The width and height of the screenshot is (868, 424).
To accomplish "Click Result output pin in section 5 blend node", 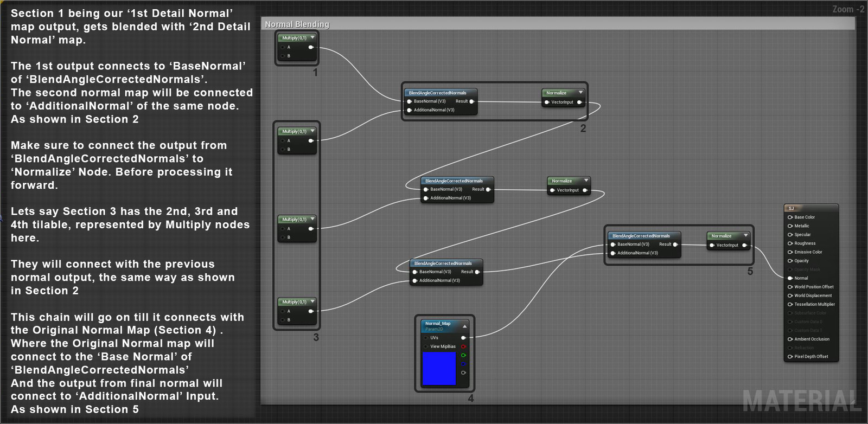I will 675,245.
